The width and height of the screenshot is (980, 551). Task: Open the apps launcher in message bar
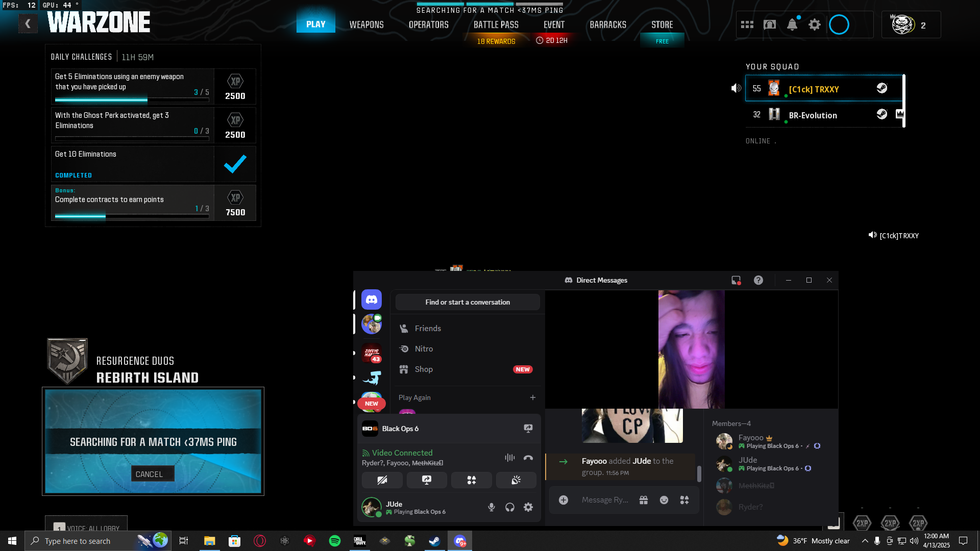(684, 500)
